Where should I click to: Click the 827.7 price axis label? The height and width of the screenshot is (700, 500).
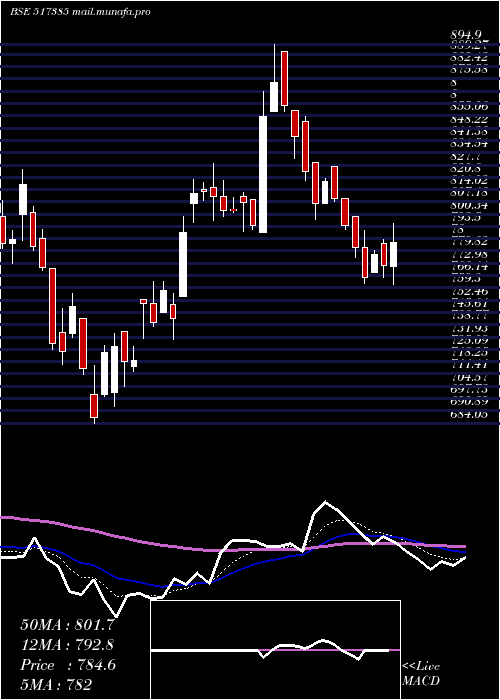click(x=464, y=157)
